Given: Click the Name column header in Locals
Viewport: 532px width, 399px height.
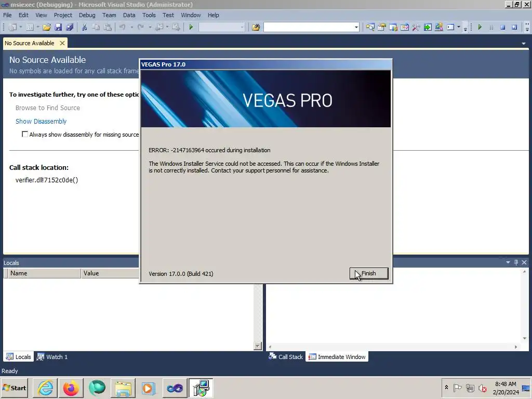Looking at the screenshot, I should (44, 273).
